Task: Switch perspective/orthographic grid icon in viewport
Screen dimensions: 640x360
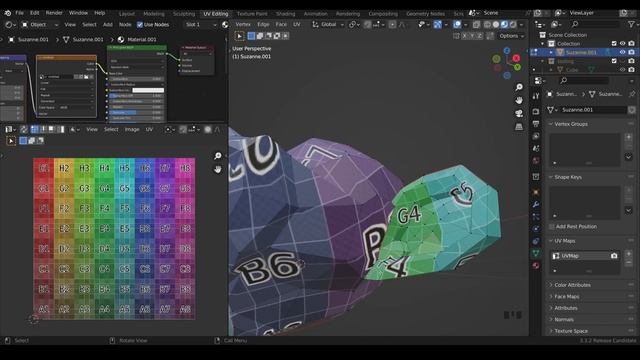Action: [x=519, y=127]
